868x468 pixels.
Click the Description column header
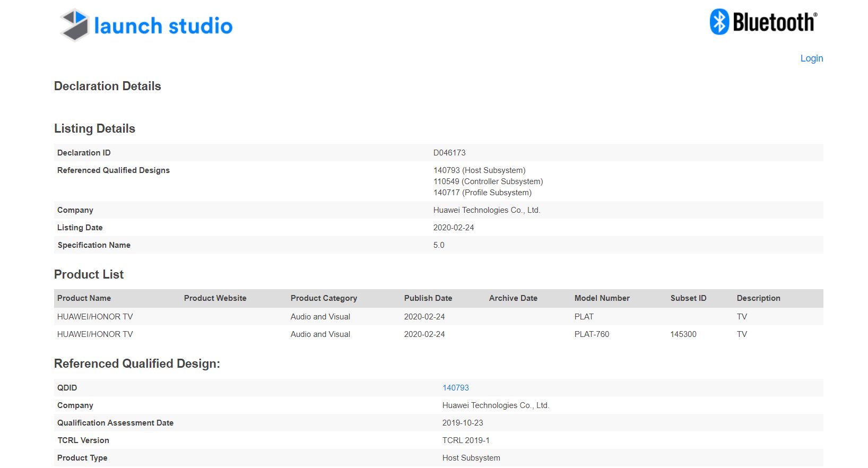point(759,298)
